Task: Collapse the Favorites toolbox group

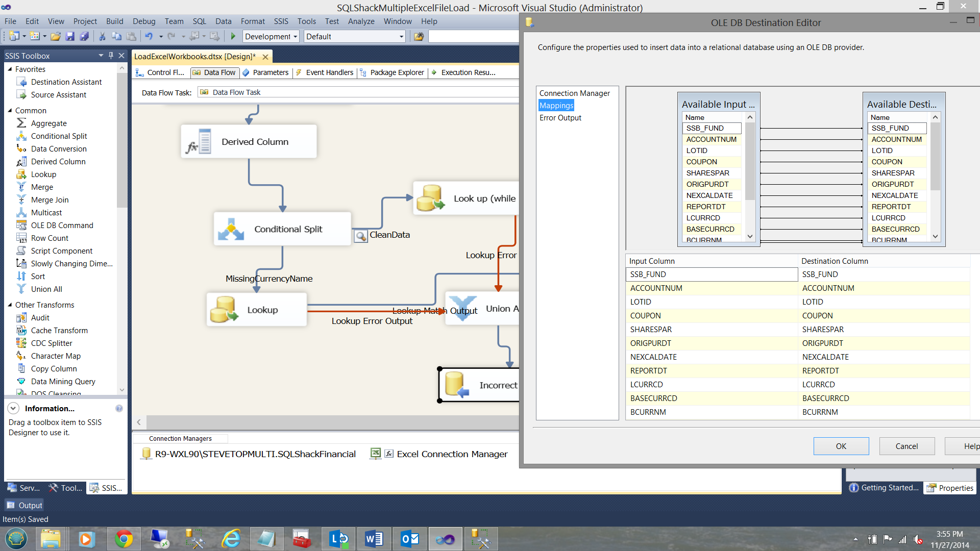Action: [10, 69]
